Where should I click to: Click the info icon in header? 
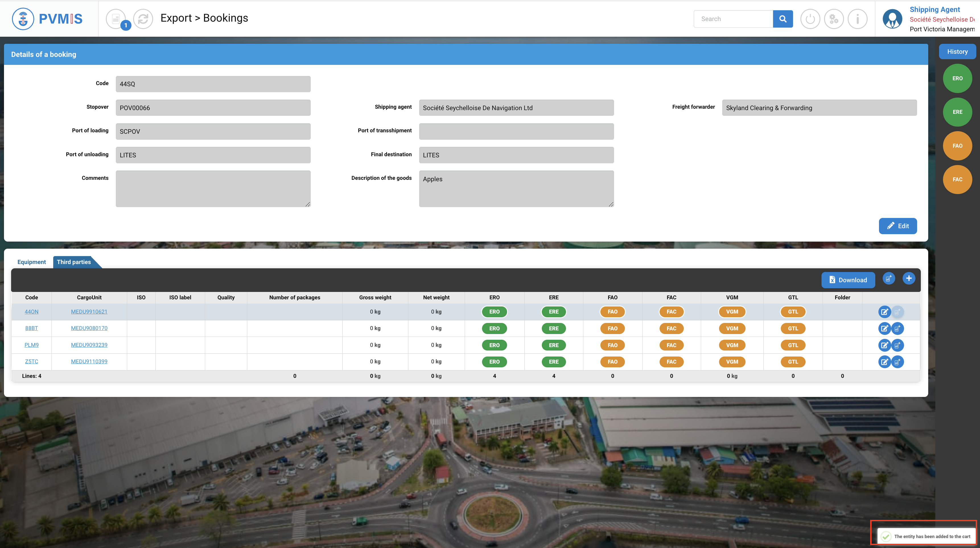(857, 18)
